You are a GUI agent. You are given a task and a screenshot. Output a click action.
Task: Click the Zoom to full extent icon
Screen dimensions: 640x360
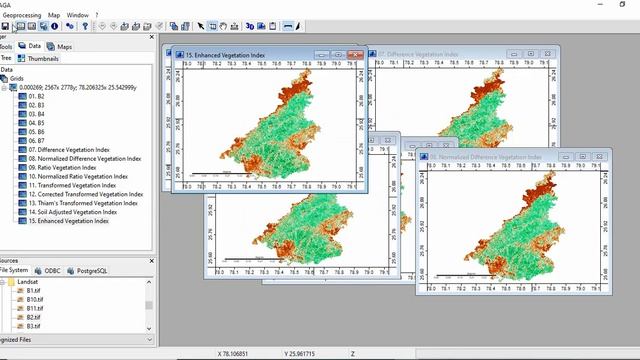[x=124, y=26]
